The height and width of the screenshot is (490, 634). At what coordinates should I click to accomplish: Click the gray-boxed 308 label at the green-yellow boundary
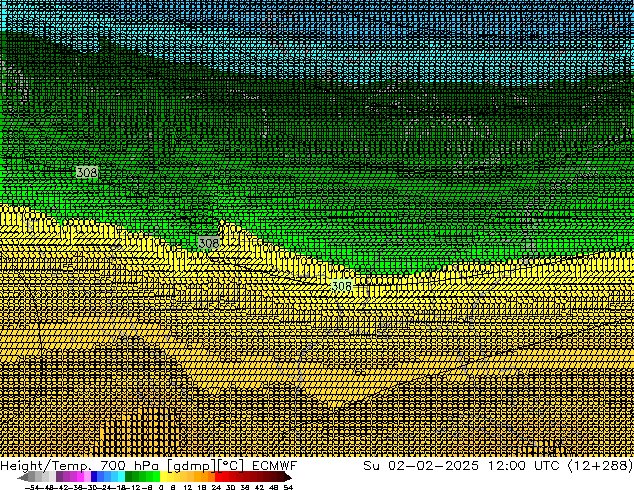(x=209, y=243)
